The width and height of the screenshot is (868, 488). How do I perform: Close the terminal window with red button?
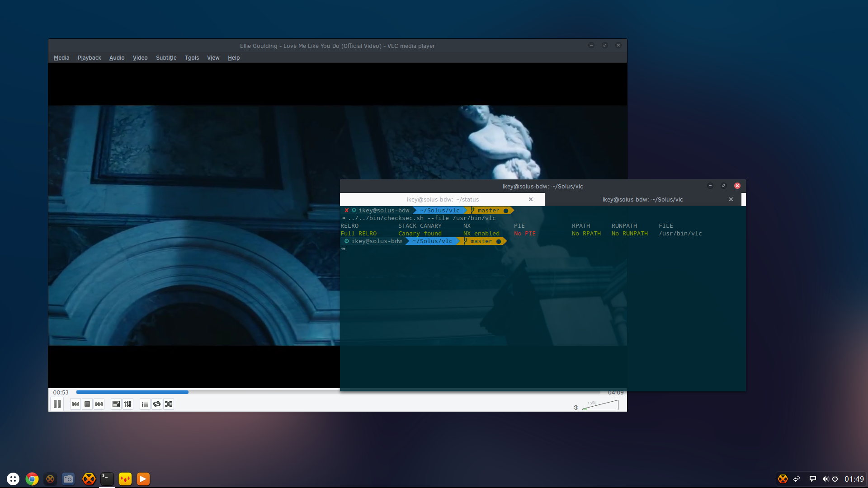[x=737, y=186]
